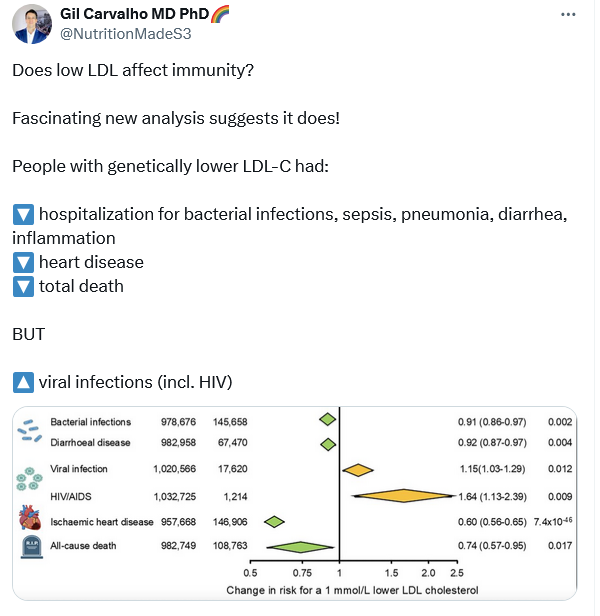
Task: Click the orange Viral infection diamond marker
Action: point(358,470)
